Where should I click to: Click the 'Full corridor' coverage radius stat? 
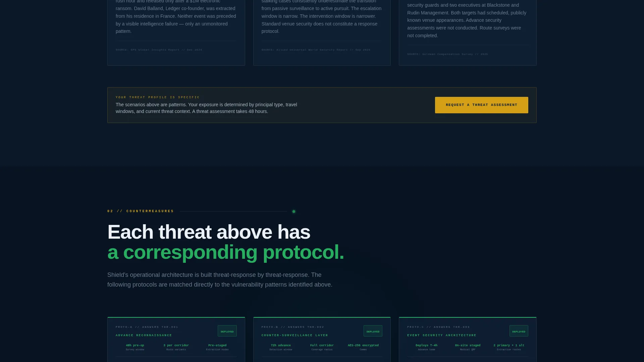[322, 347]
